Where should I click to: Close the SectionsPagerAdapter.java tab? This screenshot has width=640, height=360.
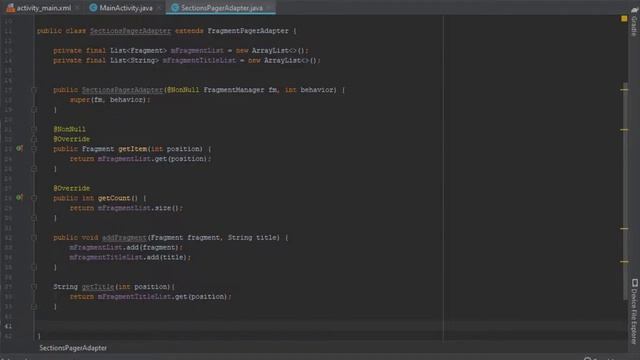click(x=269, y=8)
